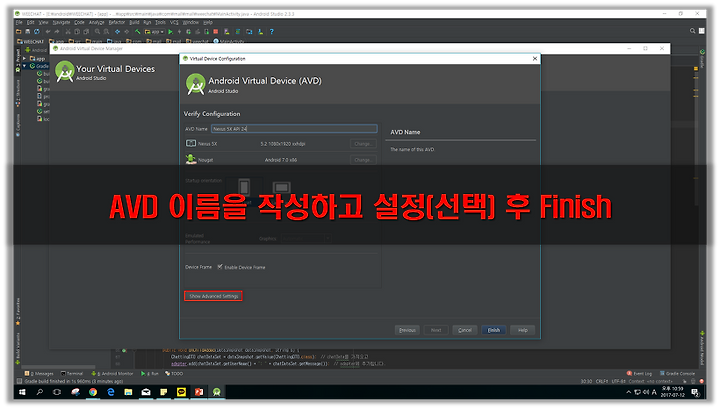
Task: Open the Graphics dropdown in AVD dialog
Action: pos(306,238)
